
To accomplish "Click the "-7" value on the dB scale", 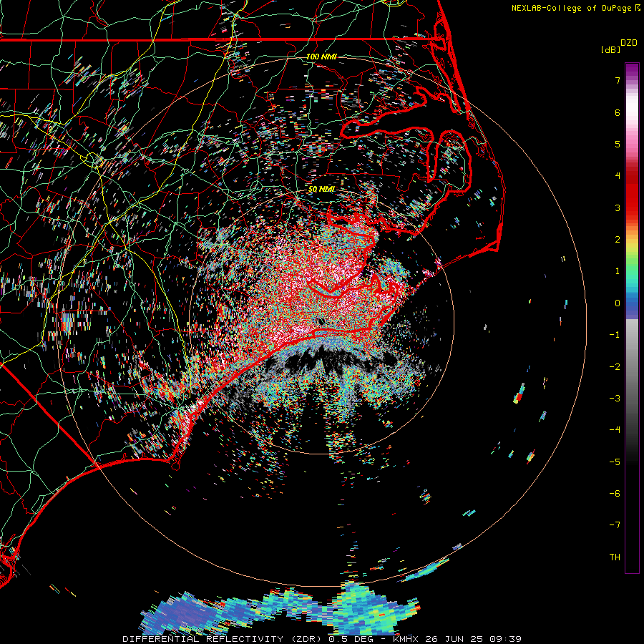I will tap(615, 525).
